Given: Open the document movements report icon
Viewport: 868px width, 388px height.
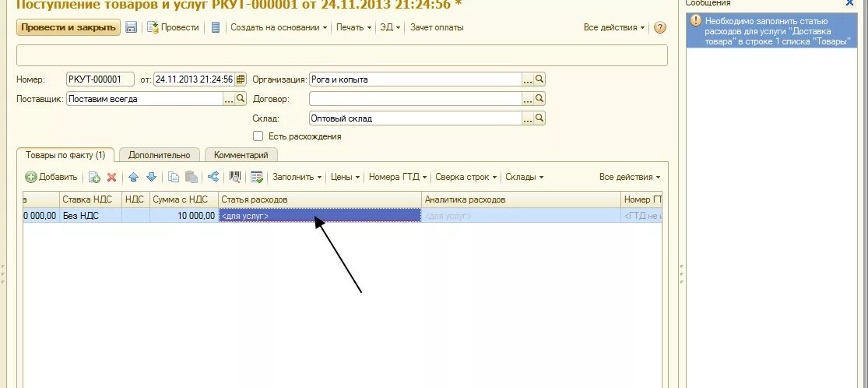Looking at the screenshot, I should point(216,27).
